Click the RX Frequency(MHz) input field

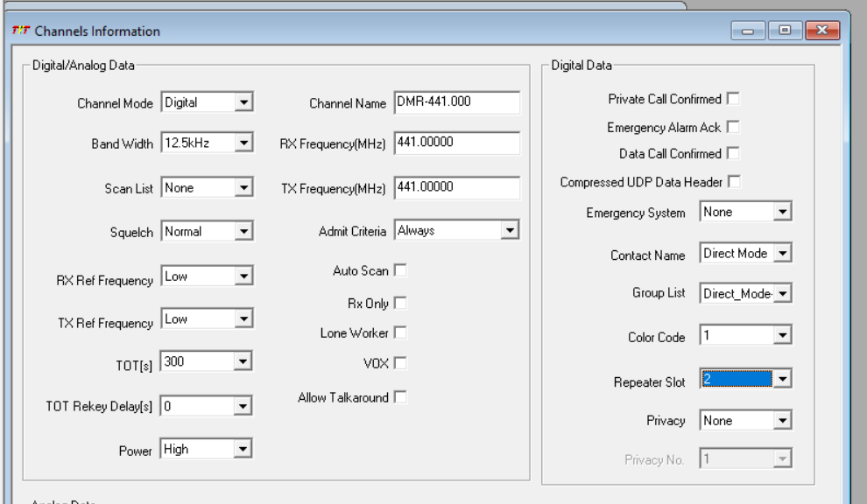click(457, 143)
